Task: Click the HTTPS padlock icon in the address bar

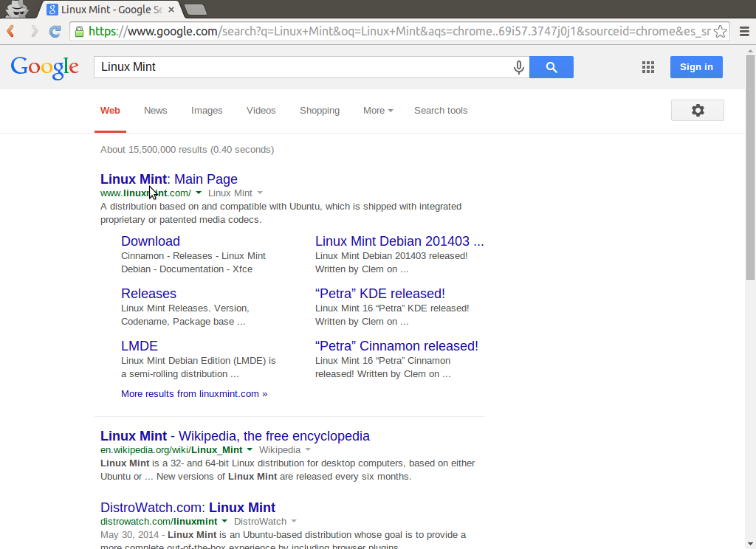Action: [78, 32]
